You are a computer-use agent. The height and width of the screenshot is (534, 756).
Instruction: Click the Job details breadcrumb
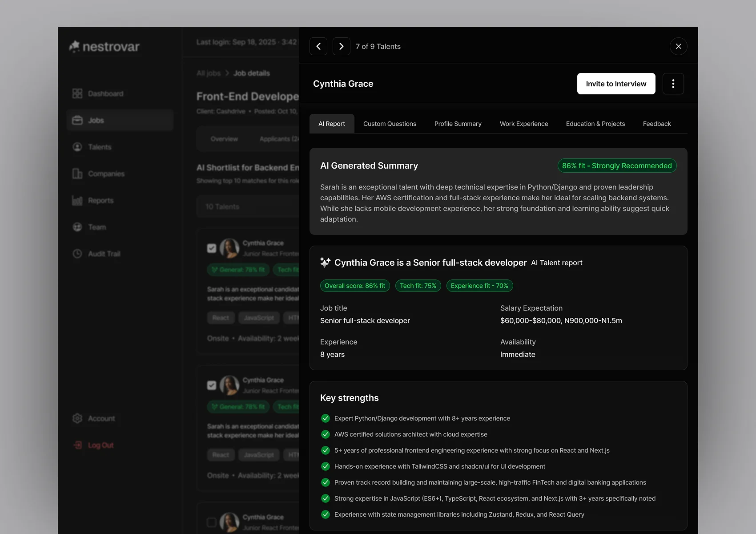252,73
